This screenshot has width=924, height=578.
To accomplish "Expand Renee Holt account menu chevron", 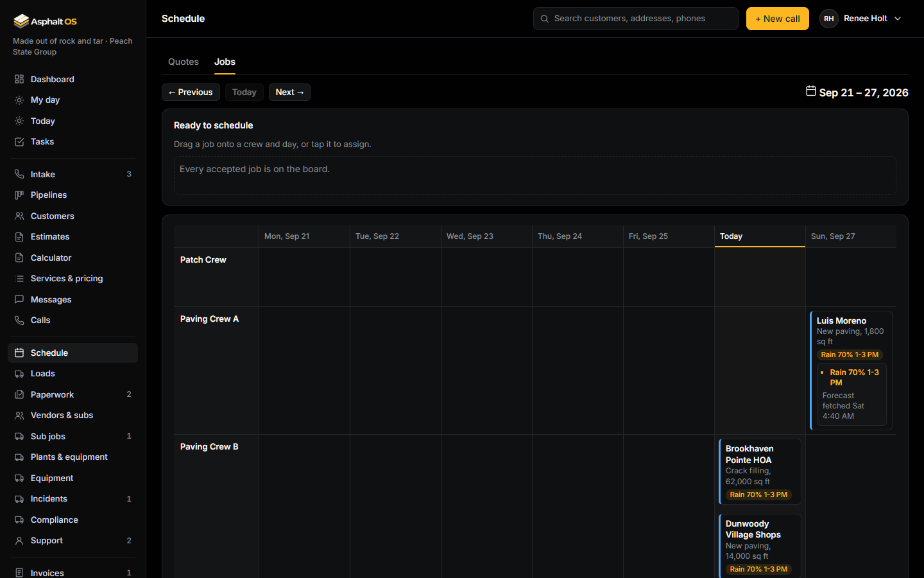I will point(898,19).
